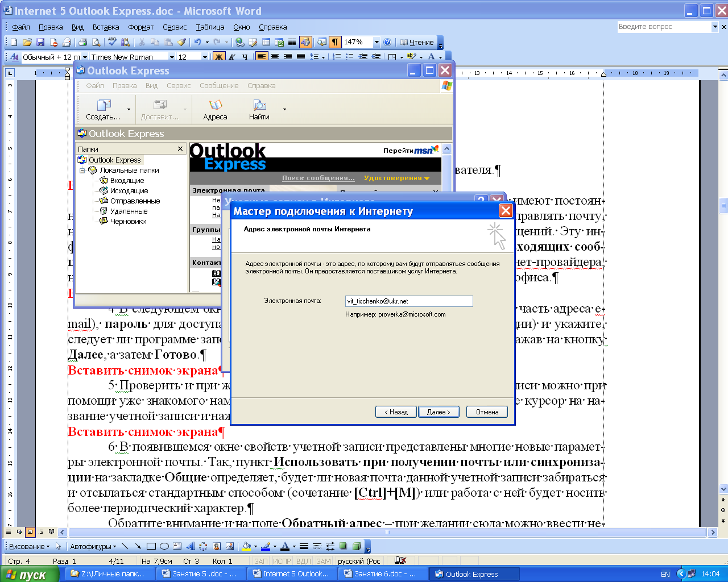Click the Перейти msn link
Image resolution: width=728 pixels, height=582 pixels.
tap(411, 150)
